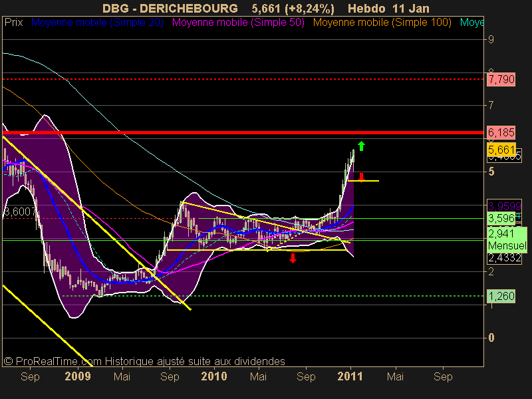Click the thick red 6,185 resistance line

pyautogui.click(x=243, y=132)
